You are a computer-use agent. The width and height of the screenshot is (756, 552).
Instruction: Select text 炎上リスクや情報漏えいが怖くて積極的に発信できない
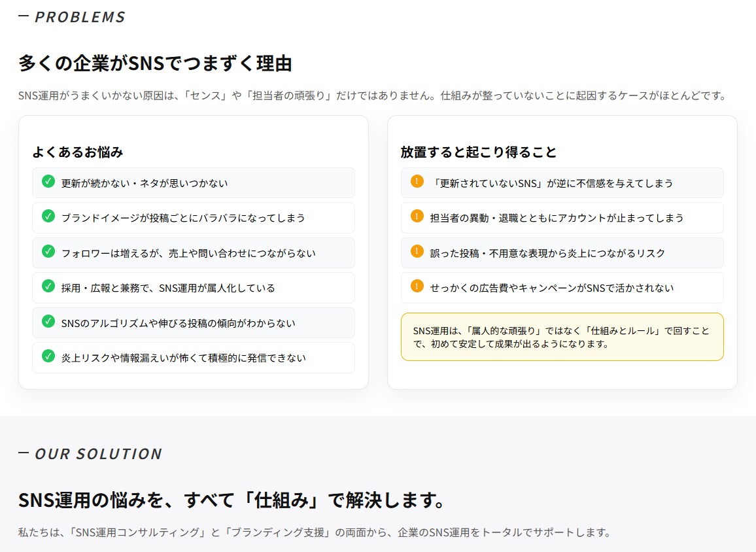tap(184, 358)
